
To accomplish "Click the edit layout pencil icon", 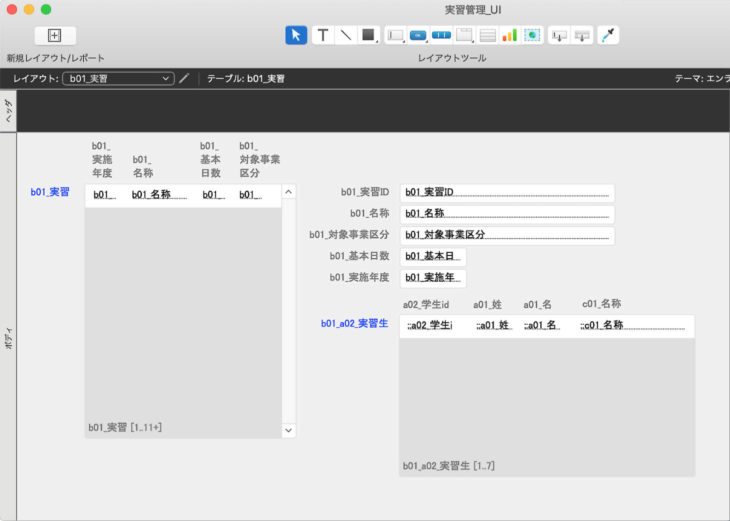I will [184, 78].
